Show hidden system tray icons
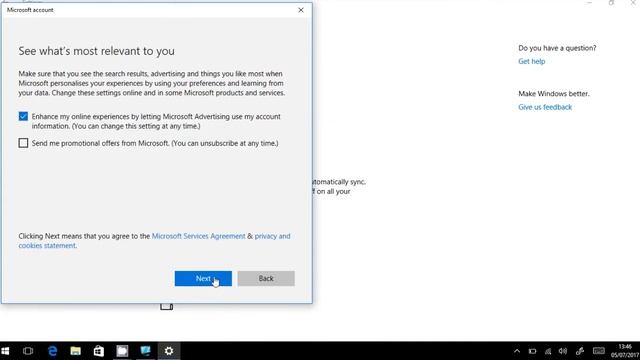This screenshot has width=640, height=360. tap(517, 351)
